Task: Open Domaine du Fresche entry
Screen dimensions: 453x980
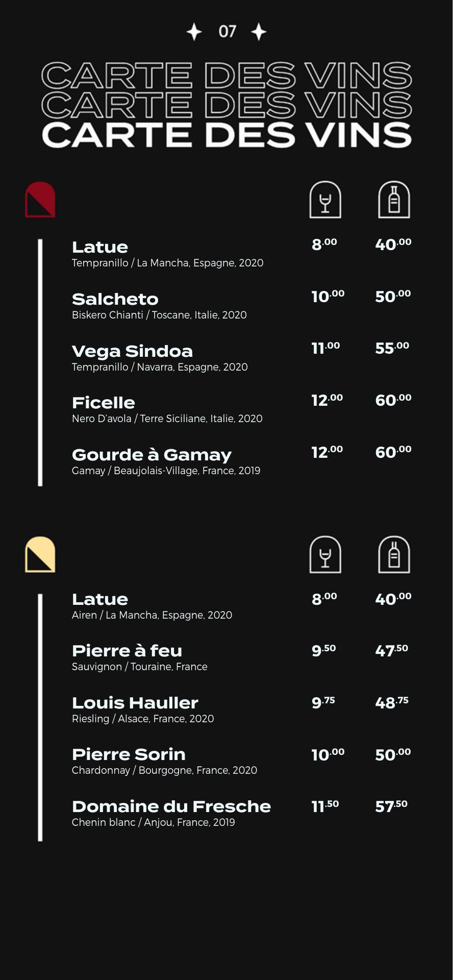Action: pyautogui.click(x=171, y=806)
